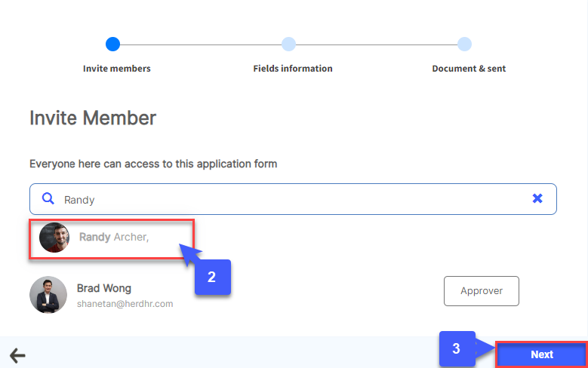Click the shanetan@herdhr.com email address
588x368 pixels.
(x=125, y=304)
